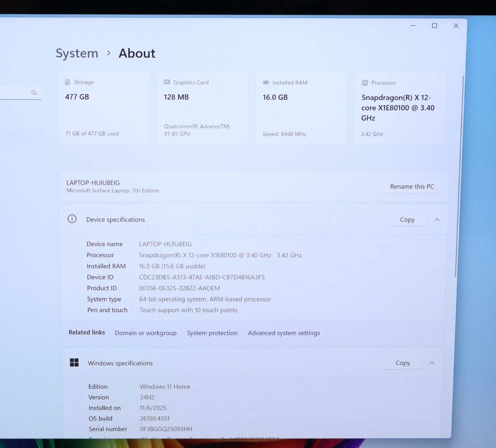Click the Device specifications info icon
496x448 pixels.
coord(72,219)
